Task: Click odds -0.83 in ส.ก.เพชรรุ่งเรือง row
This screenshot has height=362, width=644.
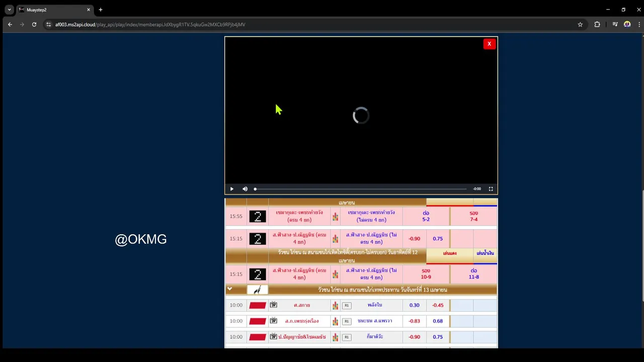Action: tap(414, 321)
